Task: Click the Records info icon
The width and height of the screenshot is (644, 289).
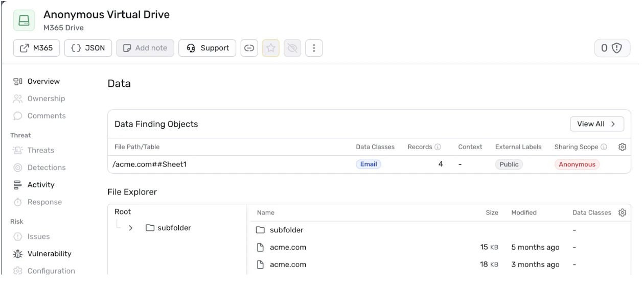Action: coord(438,147)
